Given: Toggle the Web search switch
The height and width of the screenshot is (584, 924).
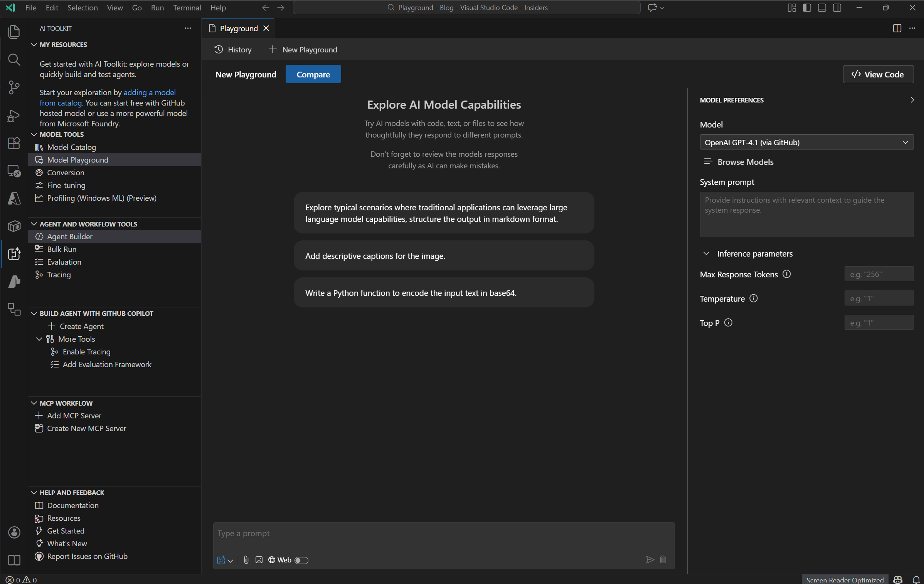Looking at the screenshot, I should pyautogui.click(x=301, y=560).
